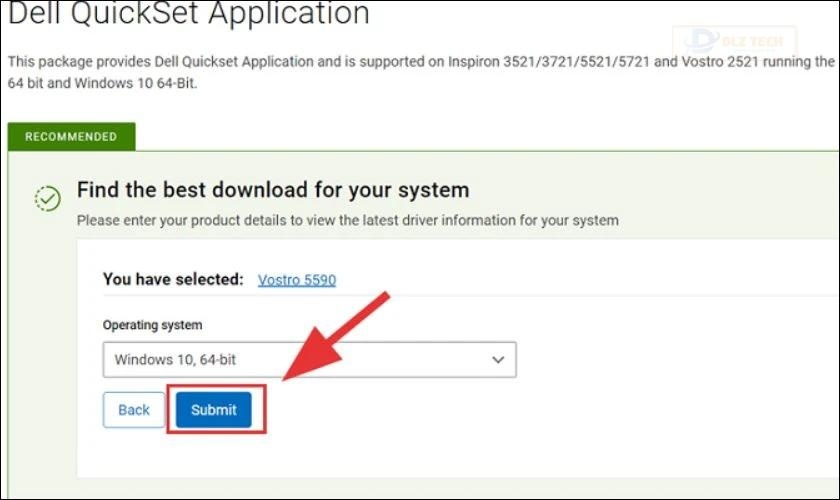Click the blue Submit button
840x500 pixels.
[213, 409]
